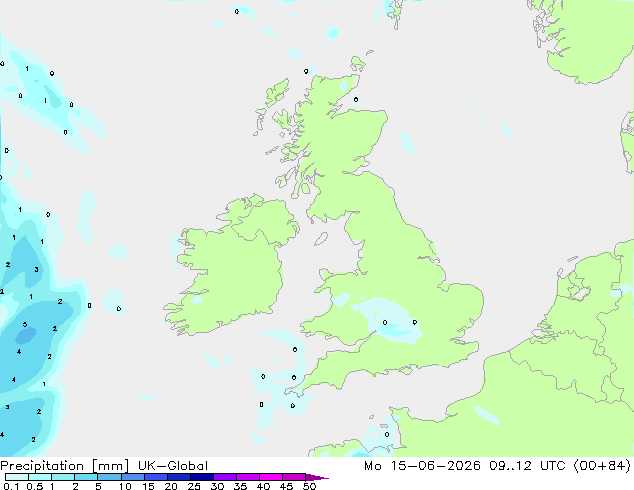Click the above-50 arrow tip of the legend
Screen dimensions: 634x490
[317, 477]
